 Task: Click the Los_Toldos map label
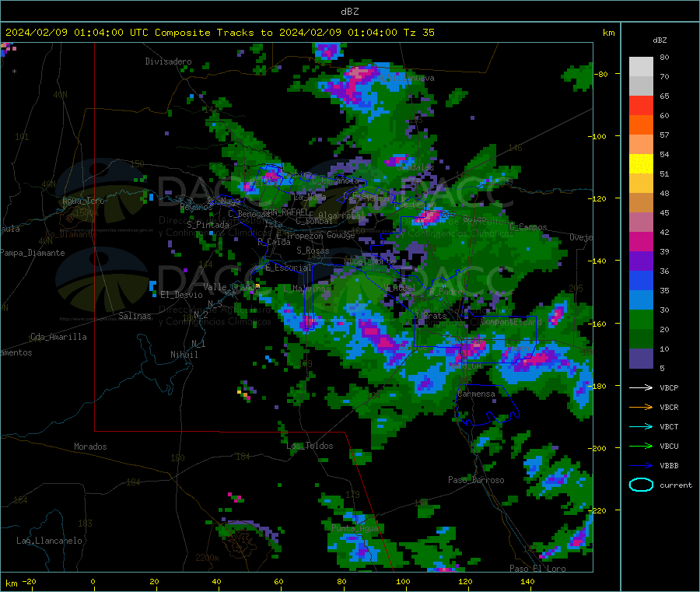[x=310, y=446]
